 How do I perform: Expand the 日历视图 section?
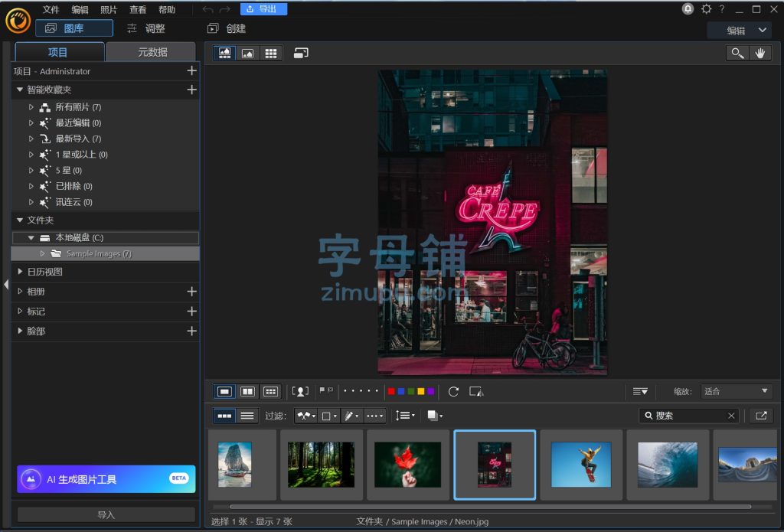[x=19, y=272]
